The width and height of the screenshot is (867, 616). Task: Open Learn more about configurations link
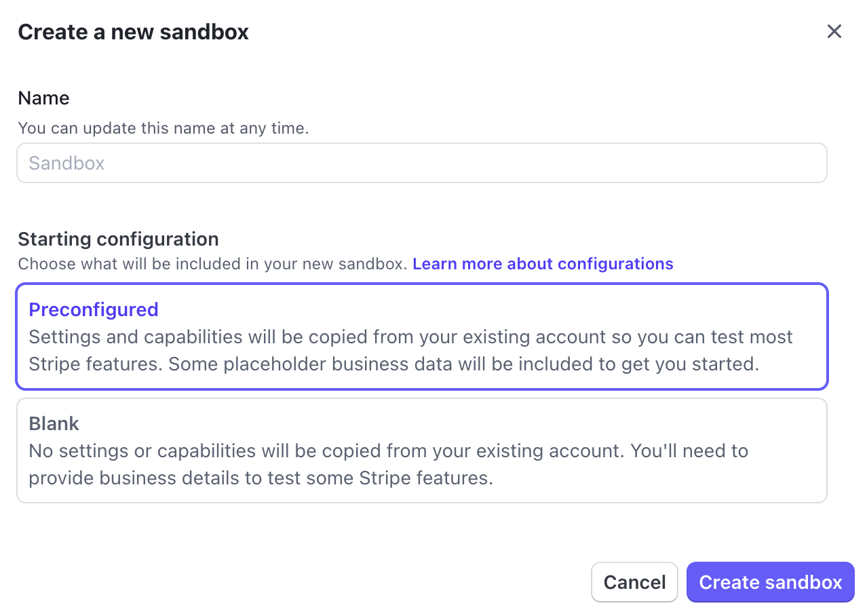pos(542,264)
